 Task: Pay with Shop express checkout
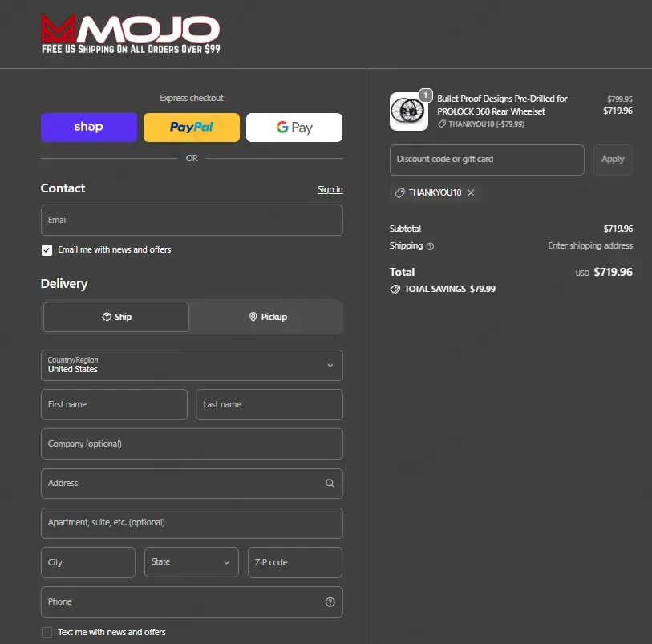(x=88, y=128)
